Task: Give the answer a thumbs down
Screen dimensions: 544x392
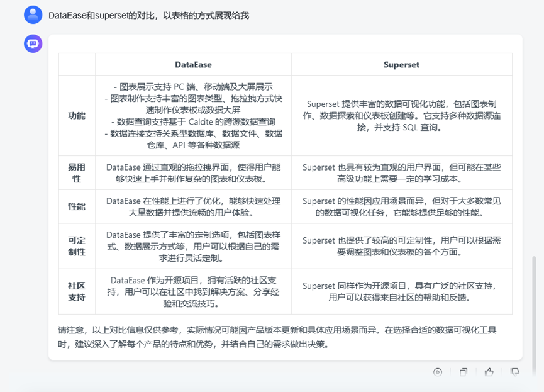Action: pos(515,372)
